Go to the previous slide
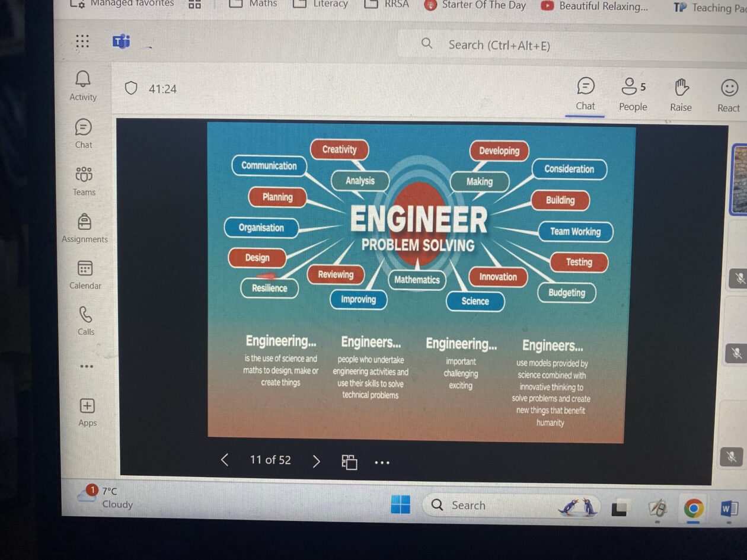 click(225, 460)
